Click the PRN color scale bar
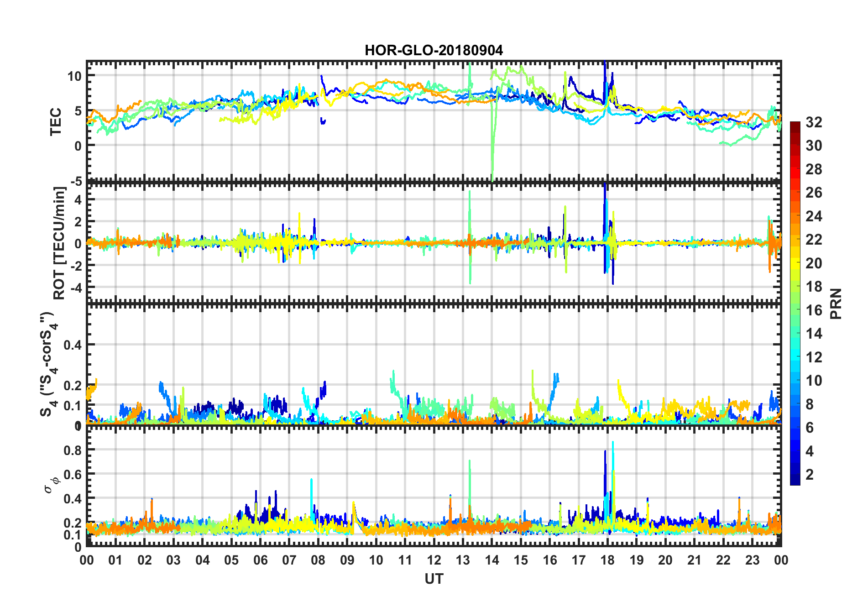 click(x=795, y=303)
